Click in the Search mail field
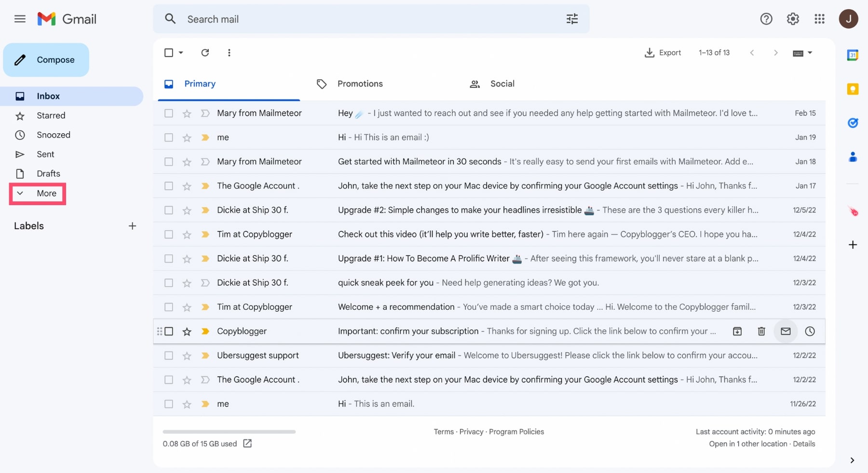The height and width of the screenshot is (473, 868). coord(371,19)
